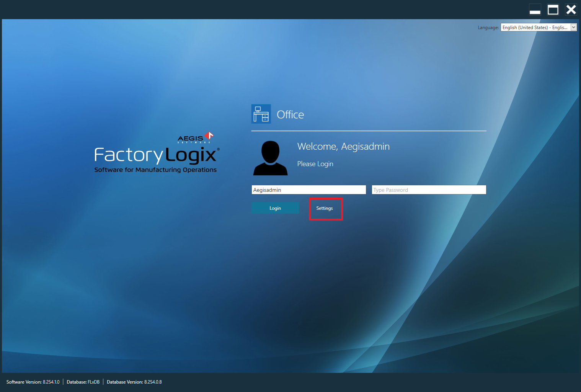581x392 pixels.
Task: Click the desk icon beside the Office heading
Action: click(261, 114)
